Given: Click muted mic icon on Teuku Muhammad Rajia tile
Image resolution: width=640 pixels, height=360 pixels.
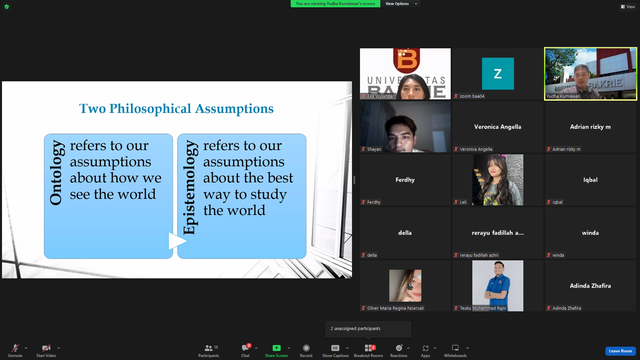Looking at the screenshot, I should tap(456, 308).
